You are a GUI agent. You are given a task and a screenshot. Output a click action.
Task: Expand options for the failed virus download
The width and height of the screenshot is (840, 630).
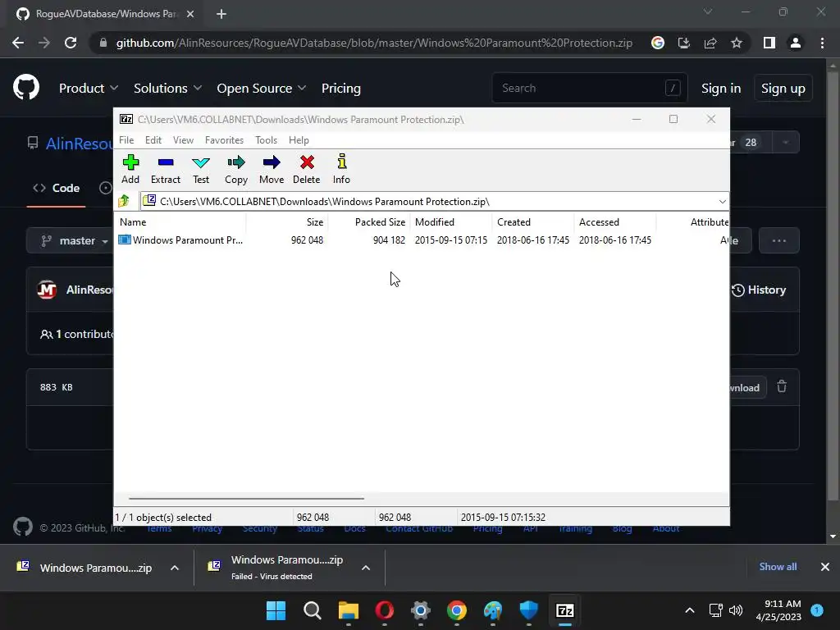tap(366, 568)
